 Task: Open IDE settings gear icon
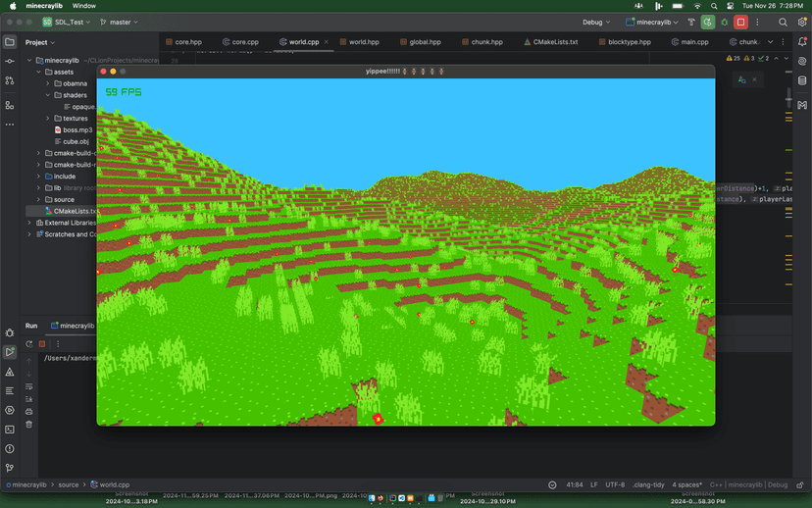click(x=802, y=22)
